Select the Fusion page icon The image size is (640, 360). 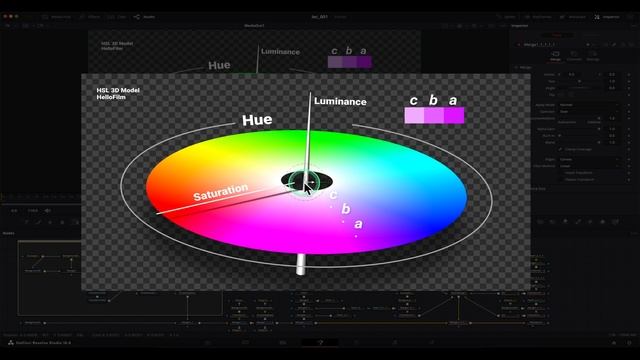[320, 342]
